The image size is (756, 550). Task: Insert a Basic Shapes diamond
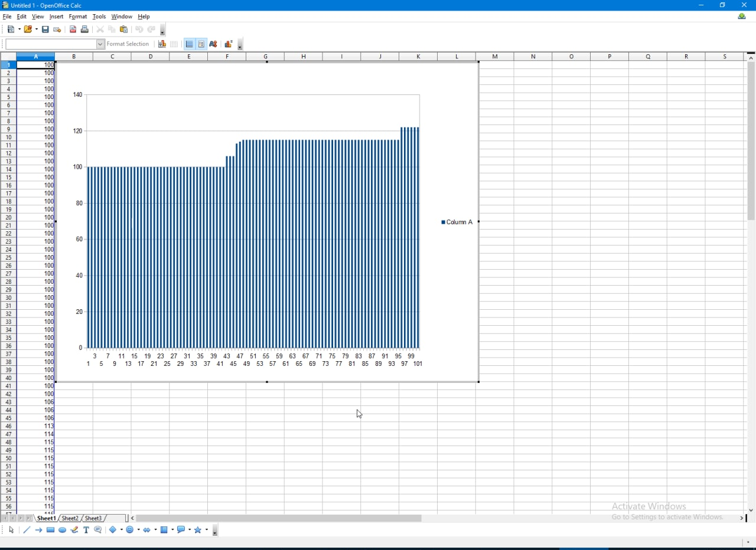click(112, 530)
